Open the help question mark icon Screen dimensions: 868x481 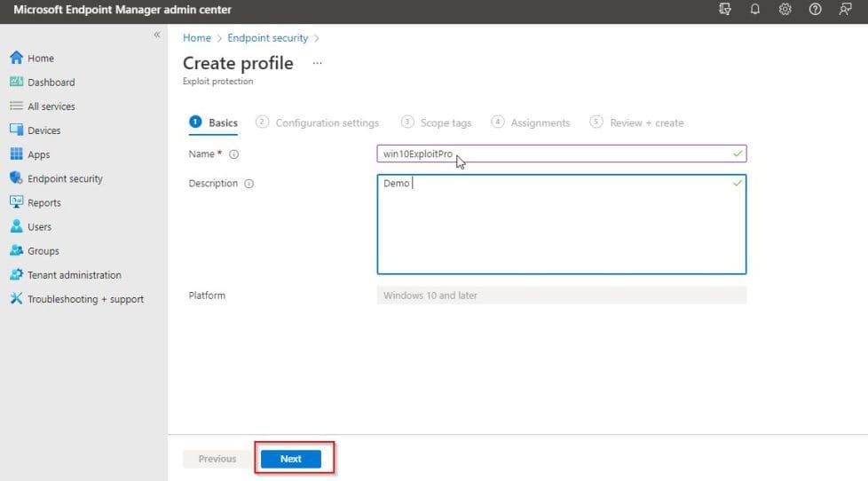[x=815, y=10]
